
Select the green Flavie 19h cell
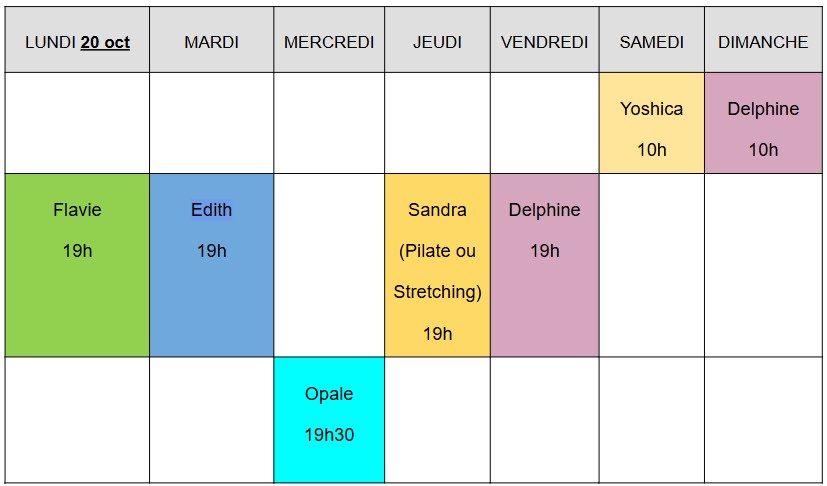click(77, 265)
